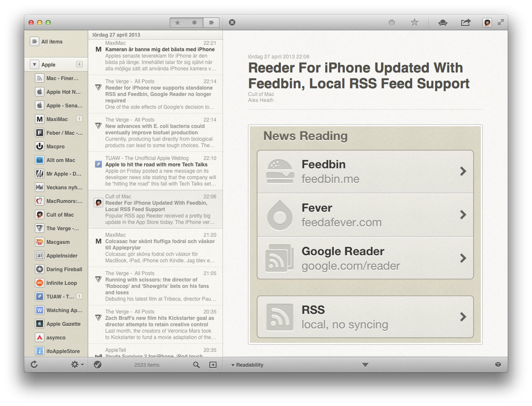Screen dimensions: 532x406
Task: Click the 2533 items count
Action: (147, 365)
